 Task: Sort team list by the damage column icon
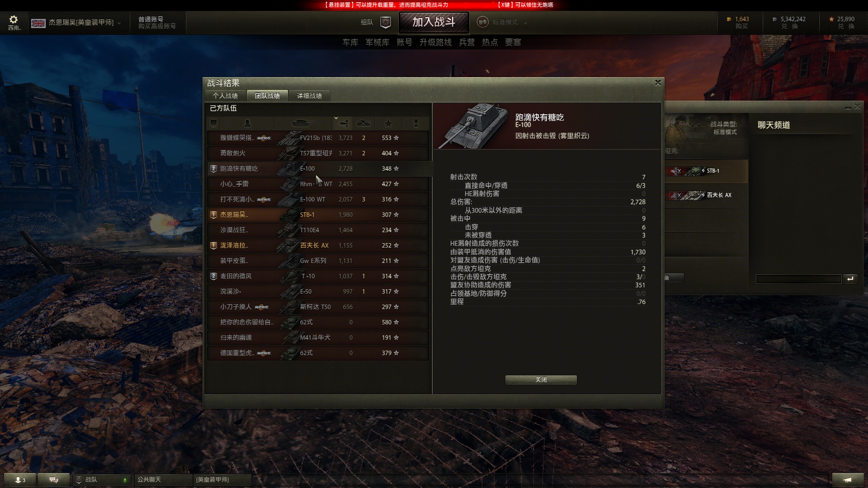(343, 123)
